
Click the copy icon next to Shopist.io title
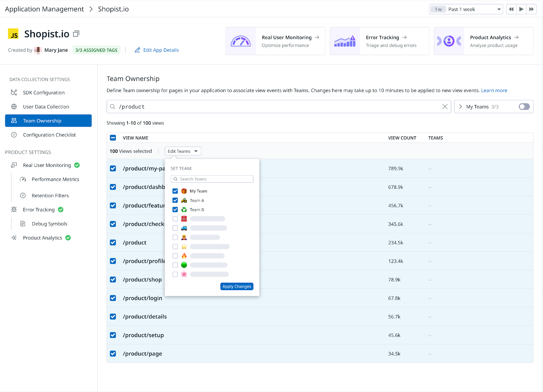pos(76,34)
